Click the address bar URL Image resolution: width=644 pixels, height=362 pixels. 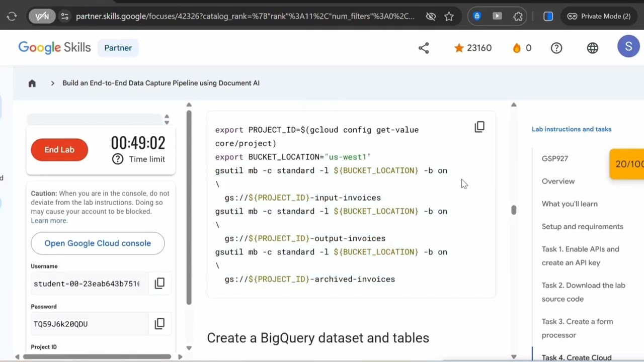tap(245, 16)
